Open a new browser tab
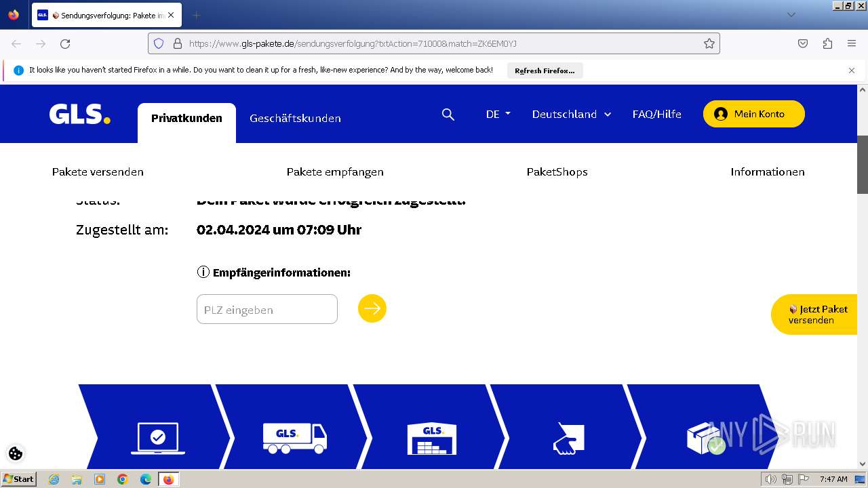This screenshot has height=488, width=868. click(x=196, y=15)
